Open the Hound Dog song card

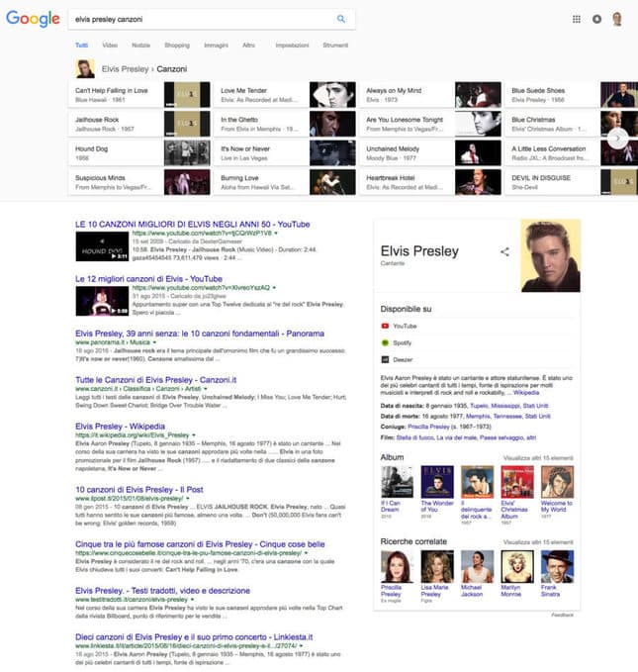coord(139,153)
